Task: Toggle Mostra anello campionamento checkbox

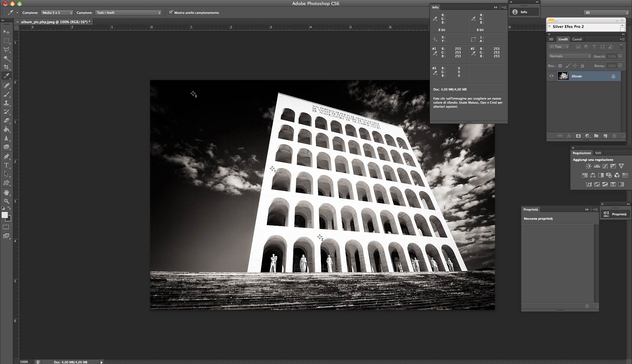Action: point(171,12)
